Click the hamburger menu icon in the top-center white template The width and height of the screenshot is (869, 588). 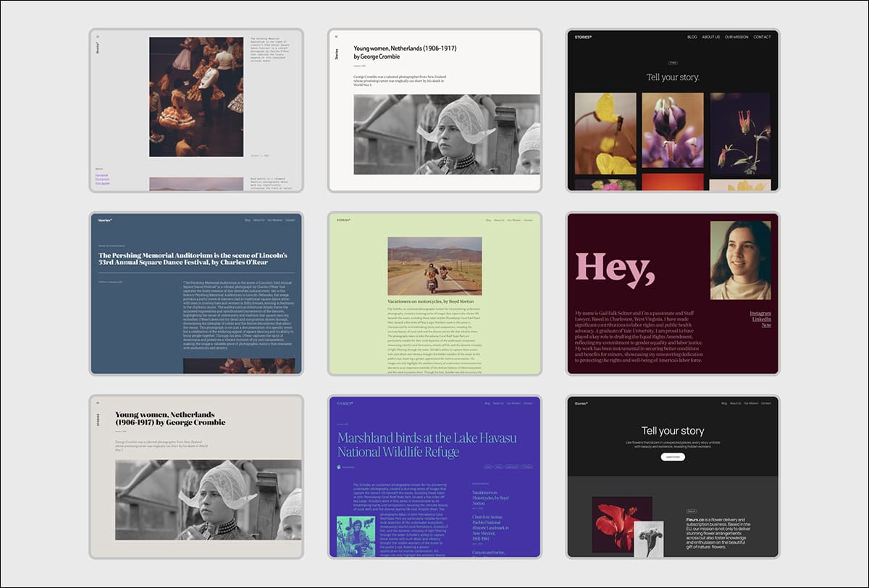pos(336,36)
